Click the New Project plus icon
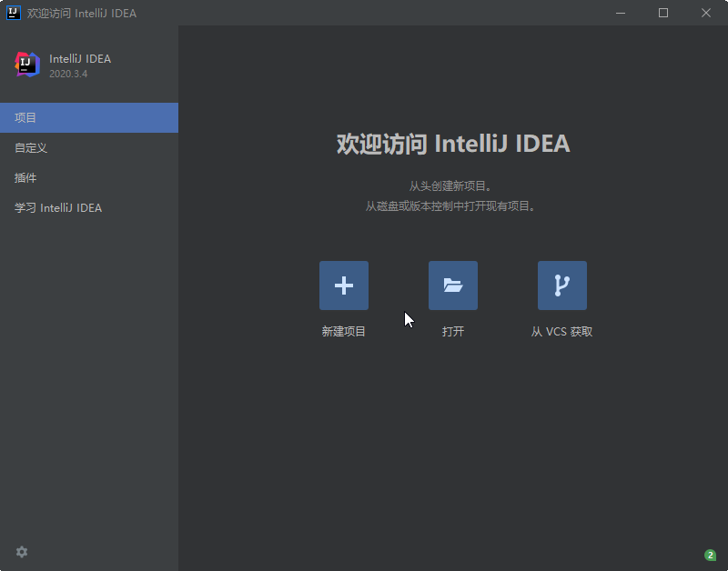The image size is (728, 571). coord(344,285)
